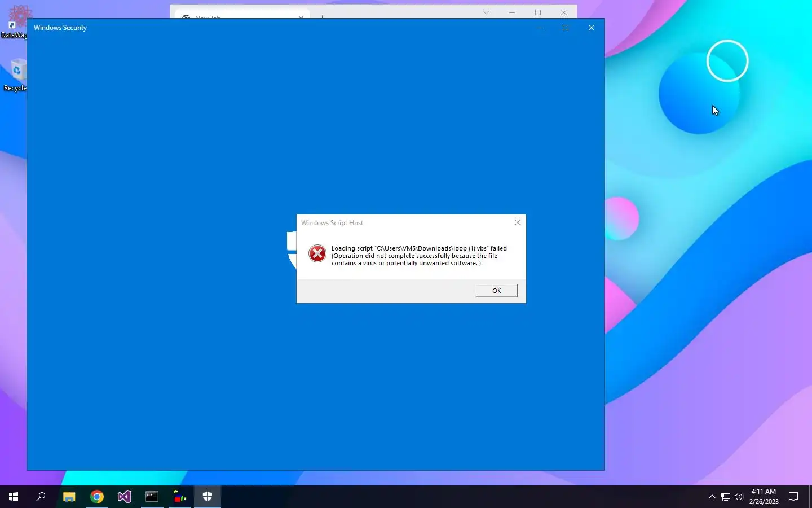Open the network status tray icon

click(726, 497)
